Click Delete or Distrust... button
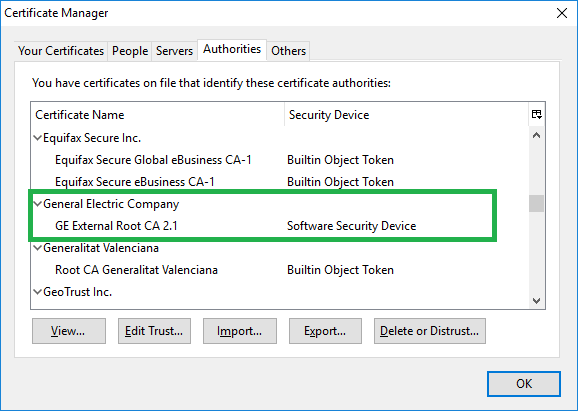This screenshot has height=411, width=578. coord(430,331)
